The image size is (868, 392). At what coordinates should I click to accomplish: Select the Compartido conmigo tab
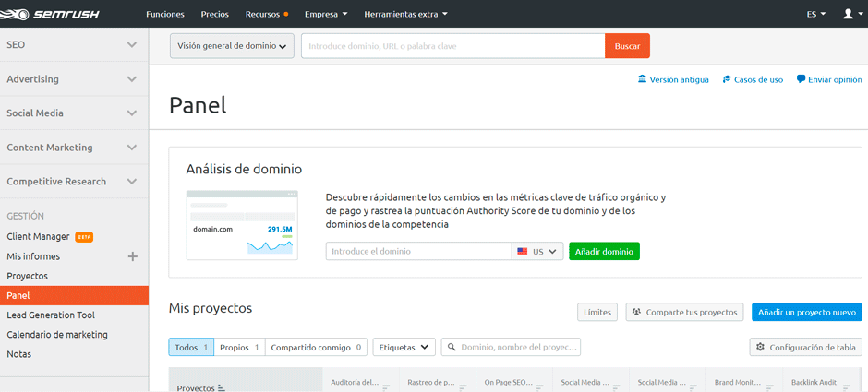pos(316,347)
